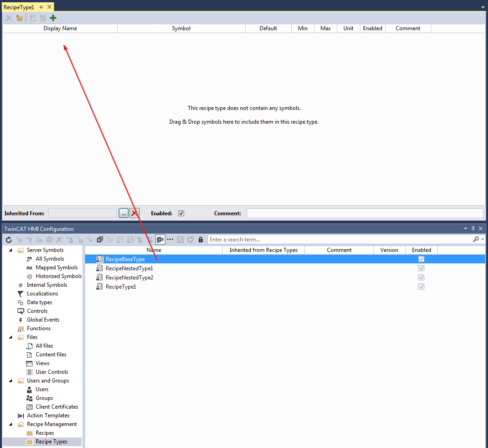
Task: Click the RecipeNestedType1 row icon
Action: pyautogui.click(x=99, y=268)
